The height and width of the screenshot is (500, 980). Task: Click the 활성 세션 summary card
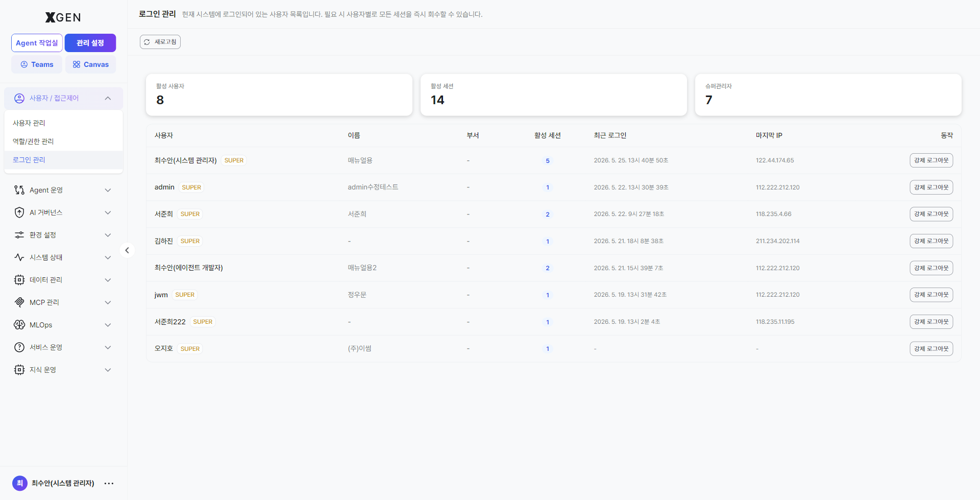tap(554, 95)
